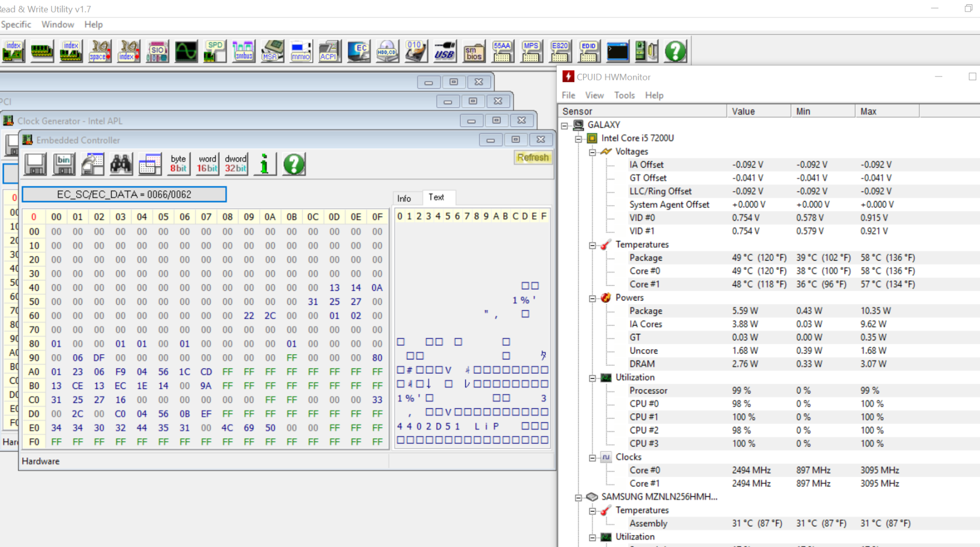The height and width of the screenshot is (547, 980).
Task: Open the Specific menu
Action: coord(16,25)
